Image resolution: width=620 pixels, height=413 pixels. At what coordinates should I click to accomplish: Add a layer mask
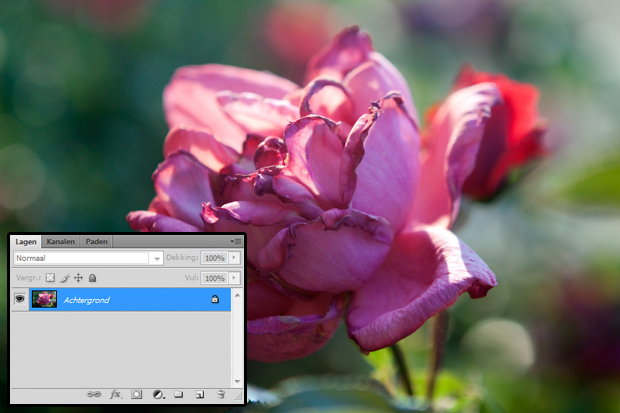[x=137, y=395]
